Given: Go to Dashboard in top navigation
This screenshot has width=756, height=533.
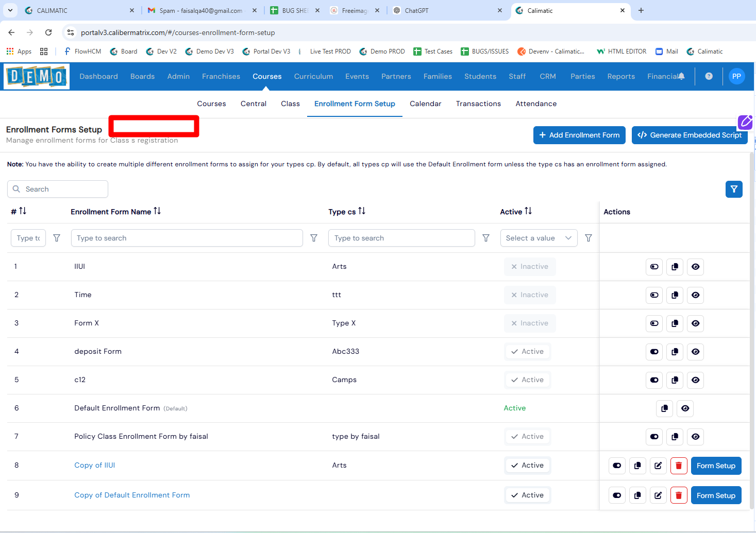Looking at the screenshot, I should pos(98,76).
